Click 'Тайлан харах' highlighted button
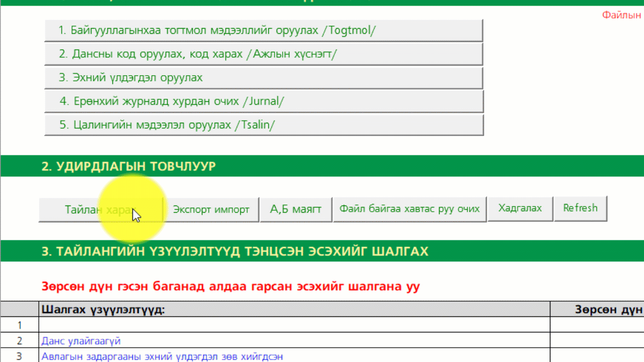 (100, 209)
